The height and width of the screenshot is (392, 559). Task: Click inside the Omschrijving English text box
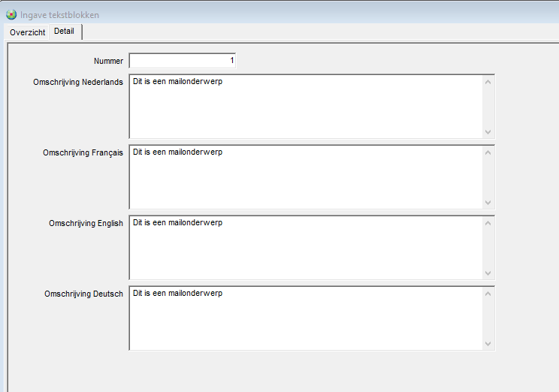pos(304,248)
